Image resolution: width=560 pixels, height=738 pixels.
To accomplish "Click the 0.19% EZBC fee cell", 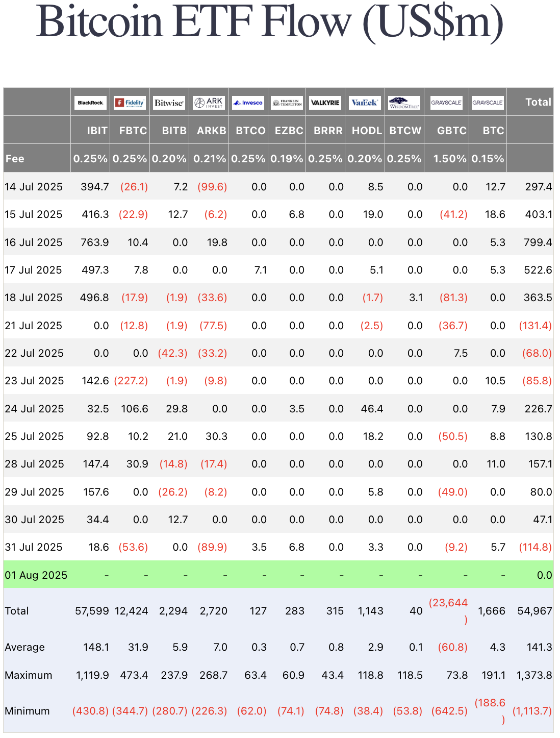I will pos(287,159).
